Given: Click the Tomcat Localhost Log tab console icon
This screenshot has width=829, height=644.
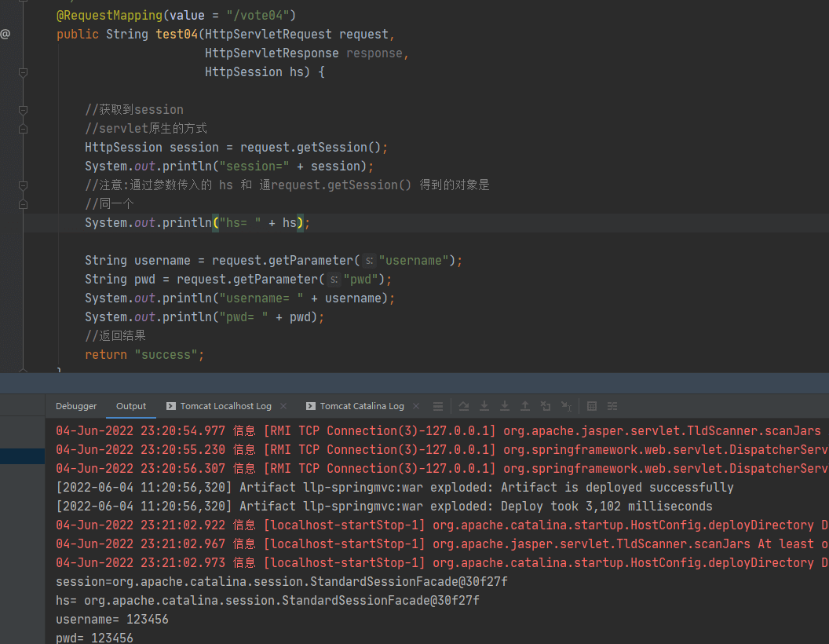Looking at the screenshot, I should point(171,406).
